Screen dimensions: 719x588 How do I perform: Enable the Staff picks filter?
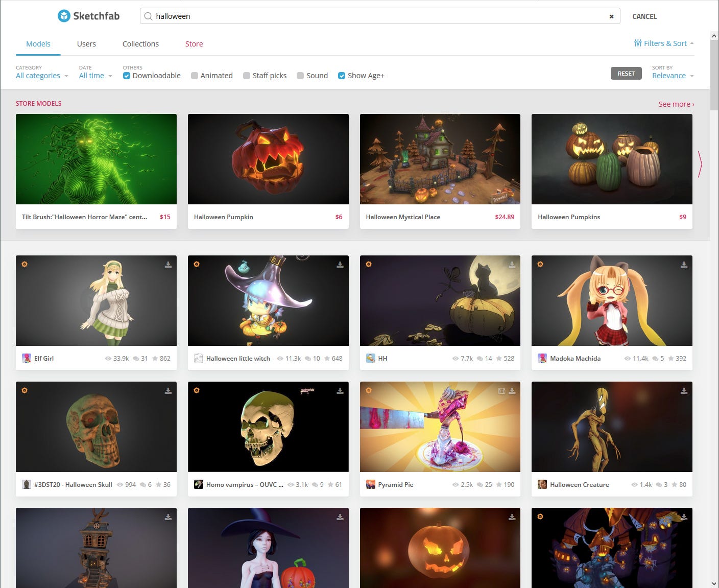pyautogui.click(x=247, y=76)
